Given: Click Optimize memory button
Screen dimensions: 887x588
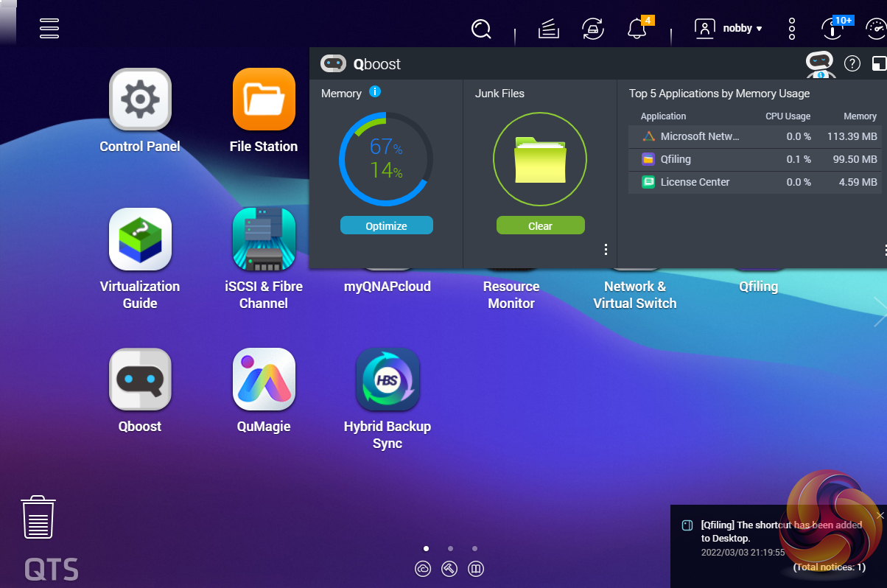Looking at the screenshot, I should click(x=386, y=225).
